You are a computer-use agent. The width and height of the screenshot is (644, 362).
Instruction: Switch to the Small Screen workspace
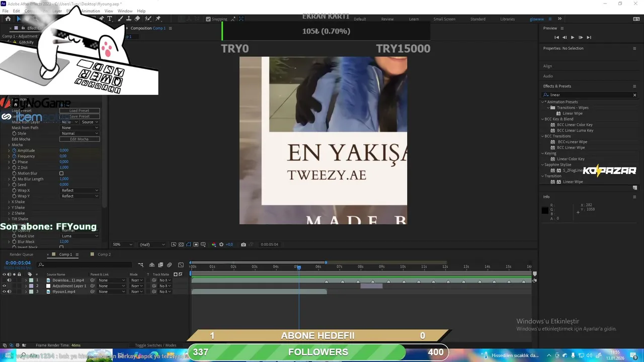click(444, 19)
